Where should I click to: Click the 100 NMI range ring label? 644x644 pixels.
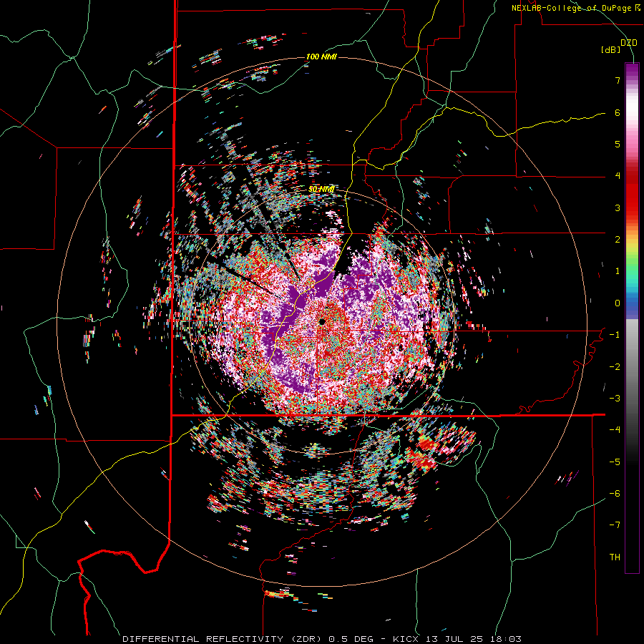321,57
